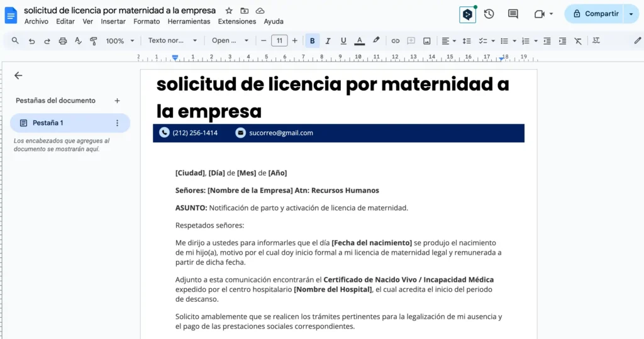644x339 pixels.
Task: Open the comments panel icon
Action: [x=513, y=14]
